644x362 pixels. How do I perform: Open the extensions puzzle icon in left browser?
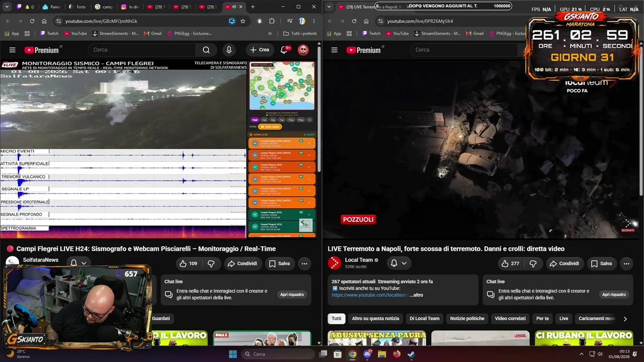point(272,21)
